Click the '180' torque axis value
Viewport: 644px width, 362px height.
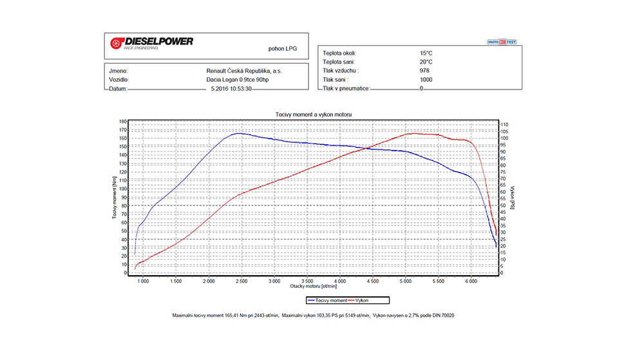click(123, 122)
